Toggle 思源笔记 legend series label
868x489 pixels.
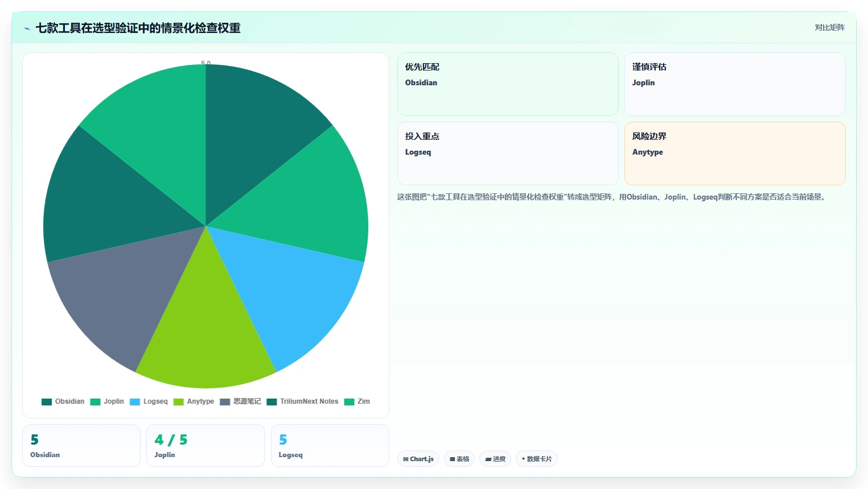[247, 401]
